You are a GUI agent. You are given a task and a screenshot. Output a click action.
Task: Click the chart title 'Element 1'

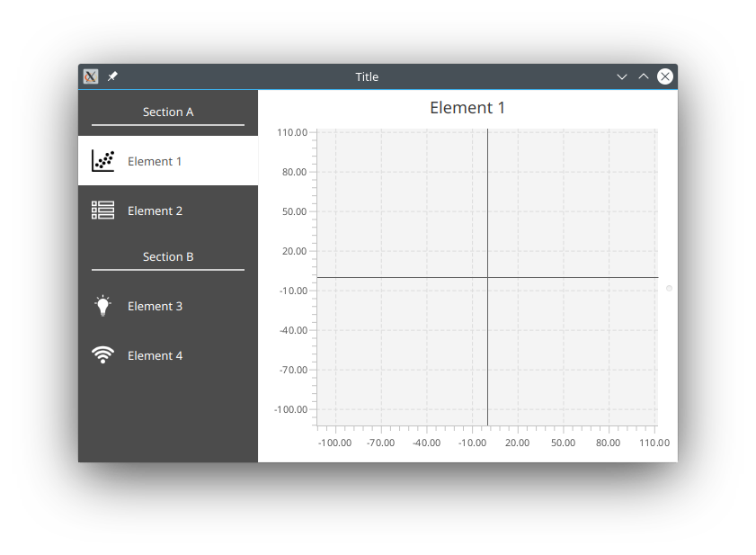(467, 108)
